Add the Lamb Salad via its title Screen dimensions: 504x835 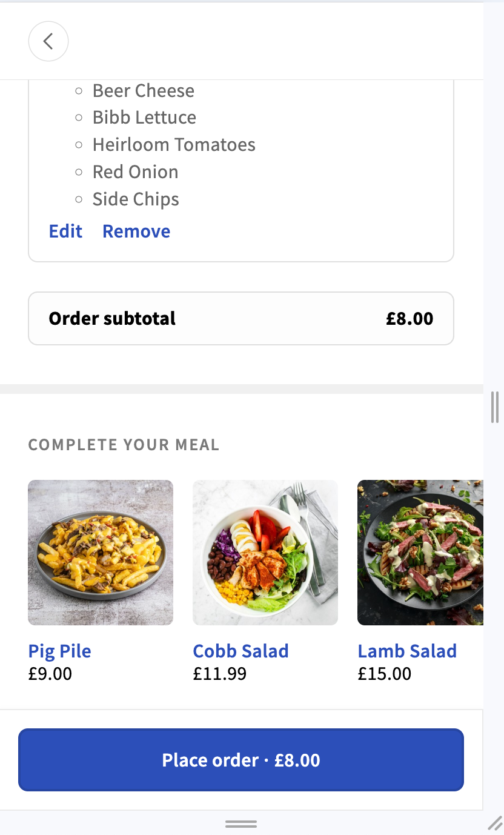point(407,651)
